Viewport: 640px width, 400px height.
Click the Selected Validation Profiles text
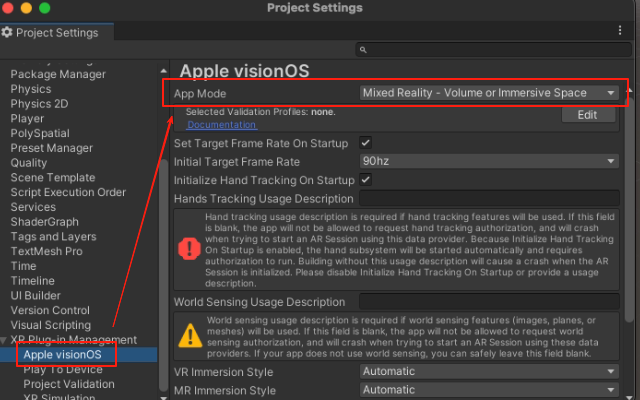pos(260,112)
